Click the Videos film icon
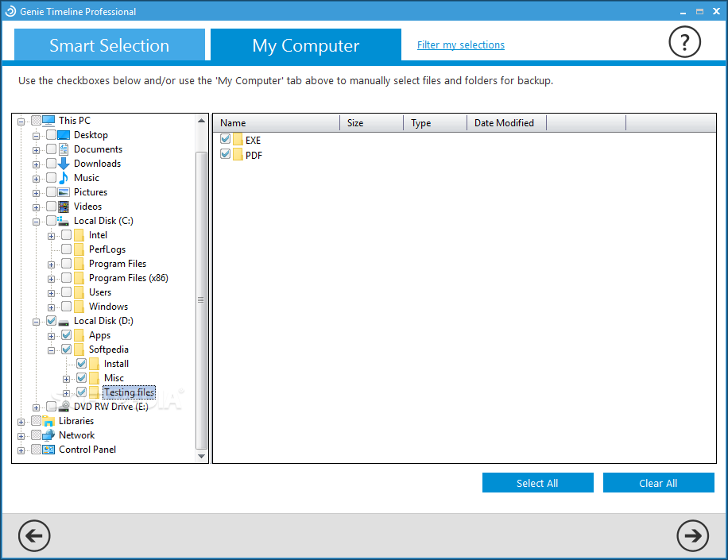This screenshot has width=728, height=560. coord(64,207)
